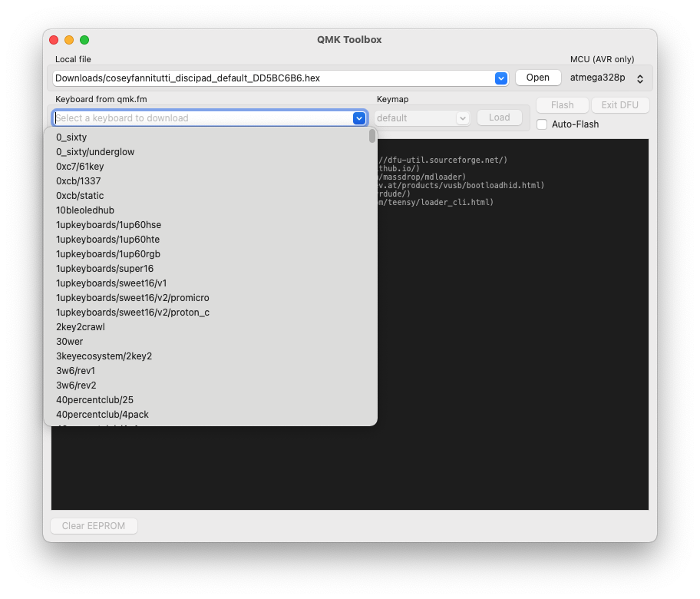This screenshot has width=700, height=599.
Task: Select 10bleoledhub keyboard entry
Action: point(210,210)
